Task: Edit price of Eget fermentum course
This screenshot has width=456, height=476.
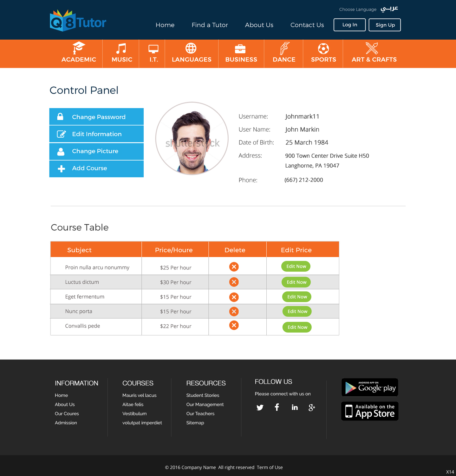Action: (x=296, y=296)
